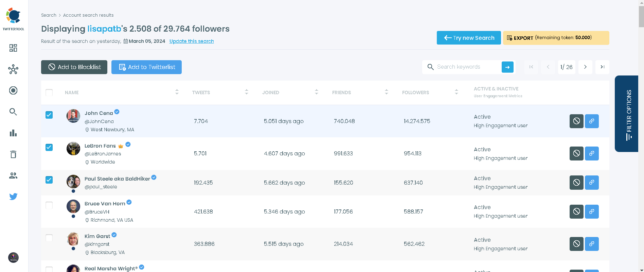Open the network graph icon in sidebar
This screenshot has height=272, width=644.
pyautogui.click(x=13, y=69)
